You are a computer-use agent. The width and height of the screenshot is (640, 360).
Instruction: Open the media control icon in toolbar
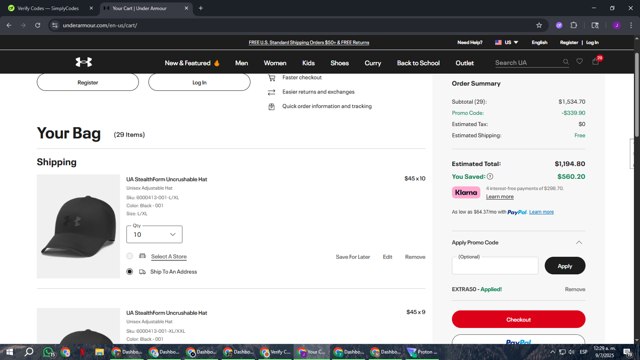[595, 25]
